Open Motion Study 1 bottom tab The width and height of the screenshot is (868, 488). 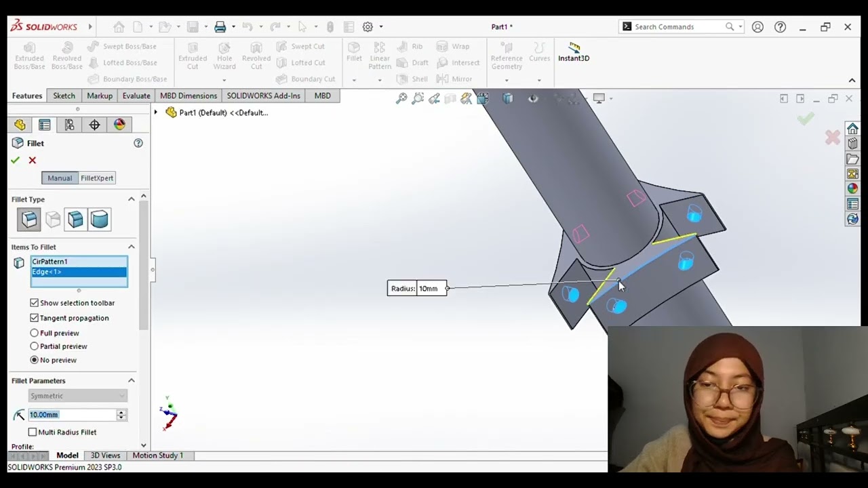point(158,455)
